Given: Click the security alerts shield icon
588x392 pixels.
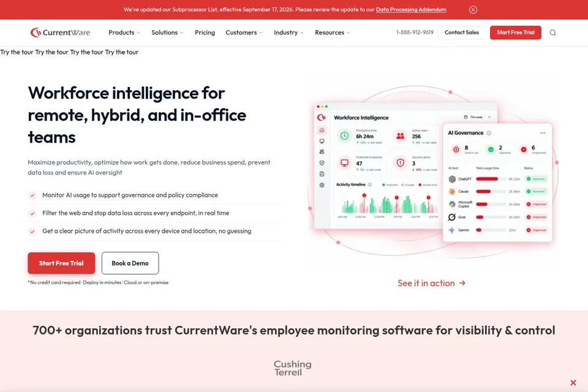Looking at the screenshot, I should tap(400, 163).
